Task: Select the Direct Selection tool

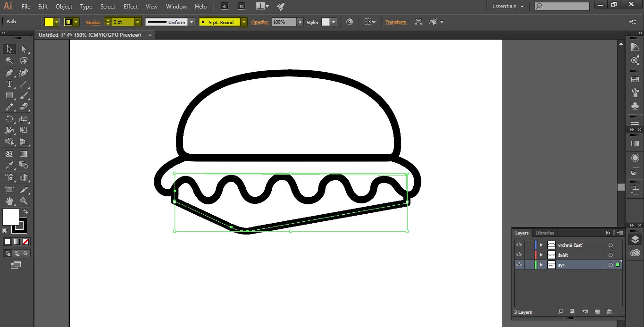Action: [24, 49]
